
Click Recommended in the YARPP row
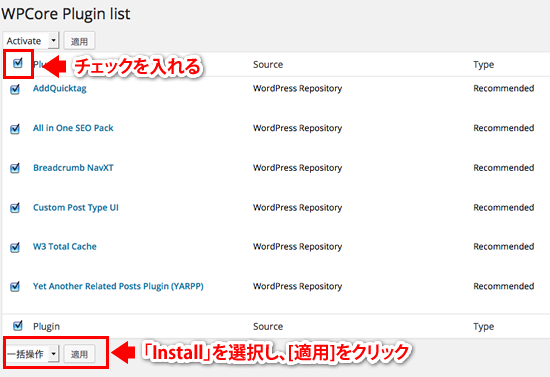[x=504, y=286]
